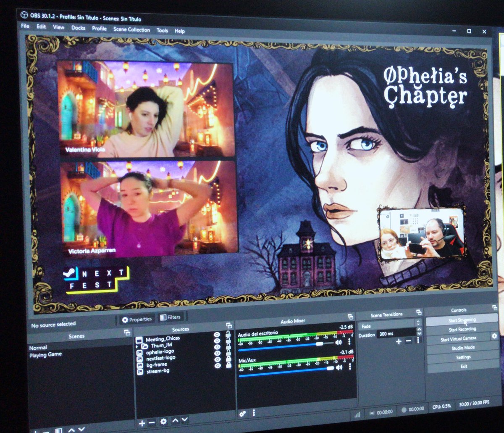
Task: Click Start Streaming button
Action: click(x=462, y=320)
